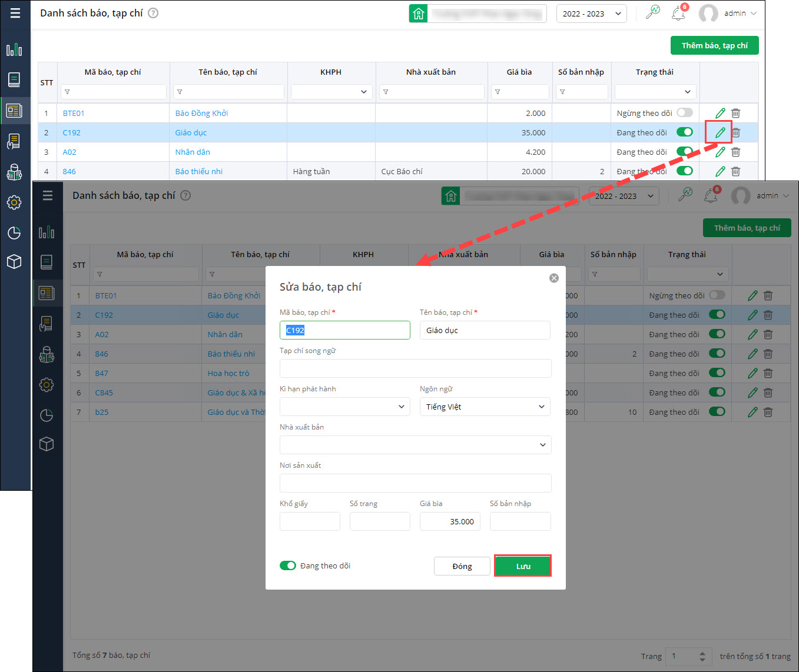Click Thêm báo, tạp chí button in top window
This screenshot has height=672, width=799.
click(715, 45)
